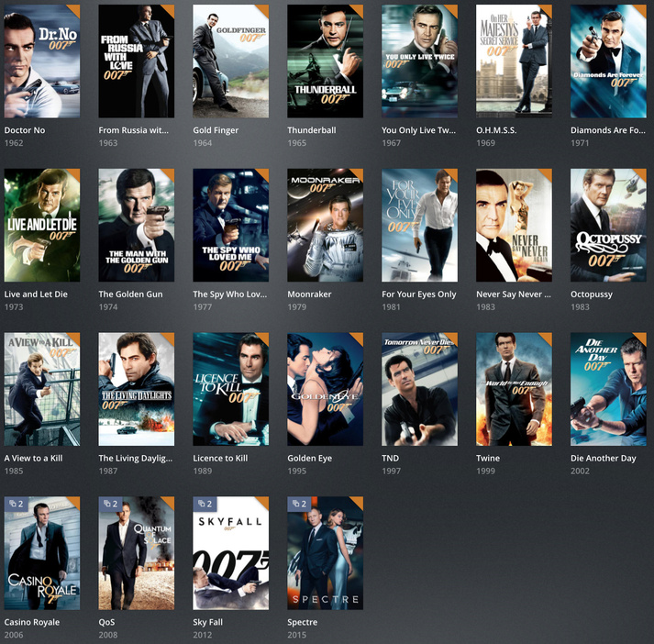
Task: Open the Casino Royale poster
Action: (x=41, y=553)
